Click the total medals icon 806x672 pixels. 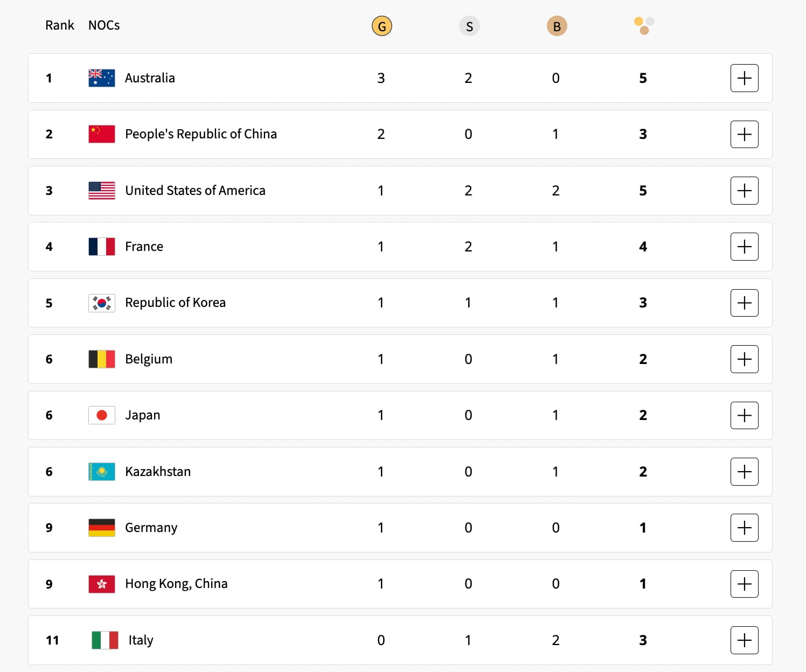pos(644,25)
